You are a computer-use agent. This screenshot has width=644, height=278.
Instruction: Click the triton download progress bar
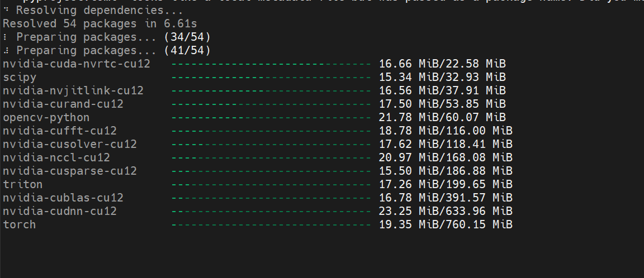click(x=271, y=185)
